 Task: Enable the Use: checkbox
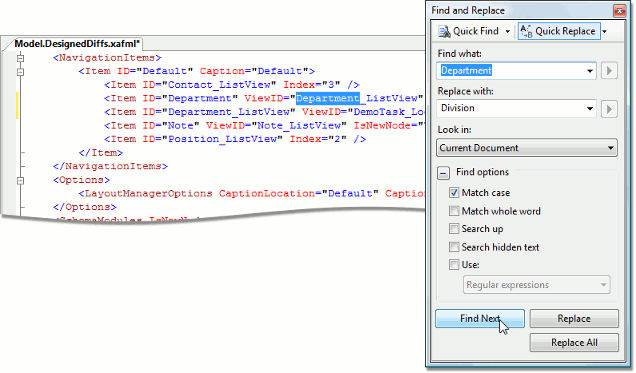tap(454, 265)
